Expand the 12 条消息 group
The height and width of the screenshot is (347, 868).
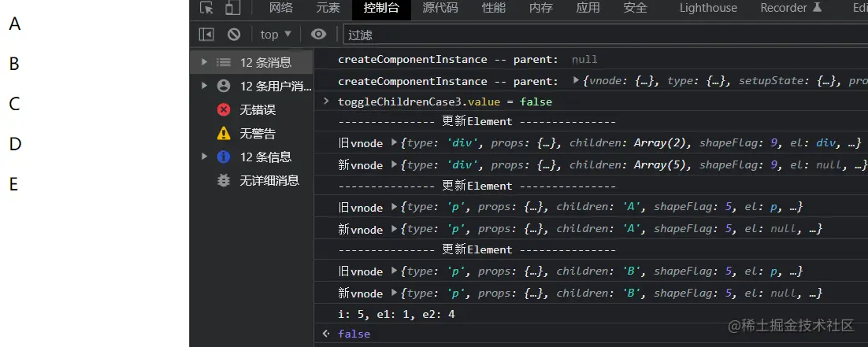point(204,62)
